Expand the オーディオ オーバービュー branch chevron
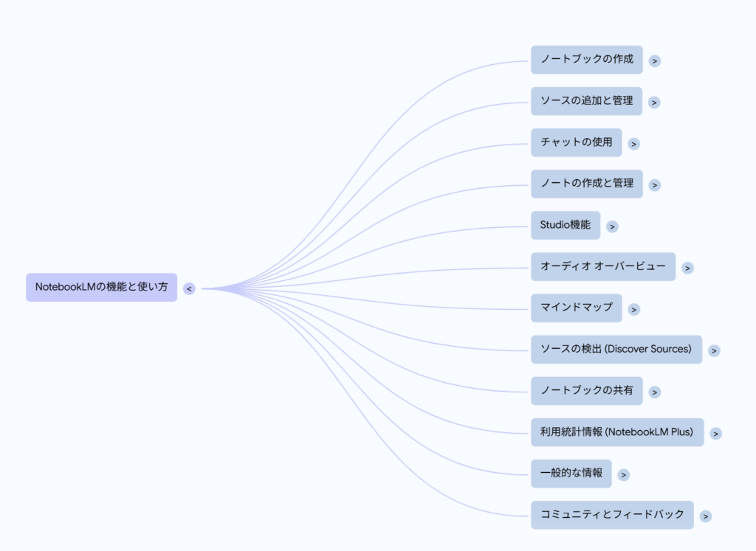The width and height of the screenshot is (756, 551). [687, 268]
